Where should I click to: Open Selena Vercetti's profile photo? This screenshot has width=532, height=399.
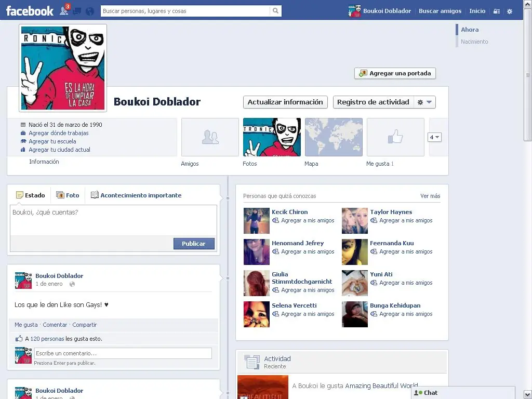tap(257, 314)
